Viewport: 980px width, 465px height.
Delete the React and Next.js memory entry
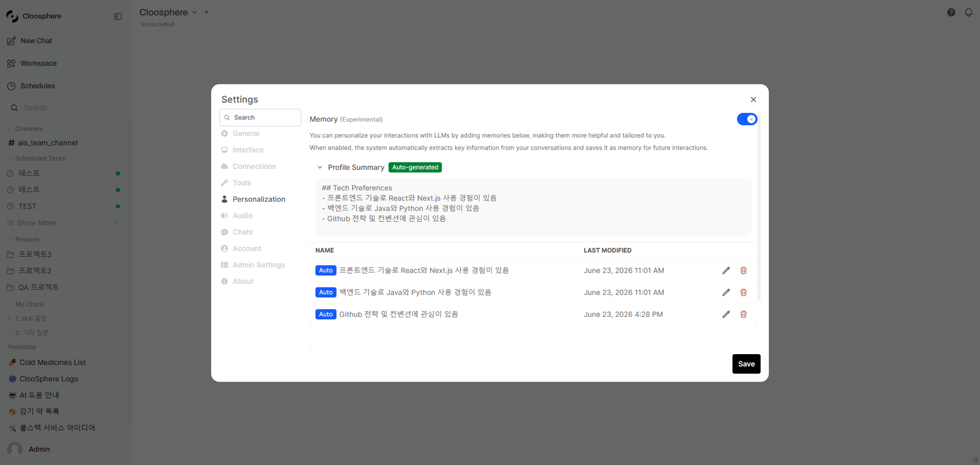743,270
